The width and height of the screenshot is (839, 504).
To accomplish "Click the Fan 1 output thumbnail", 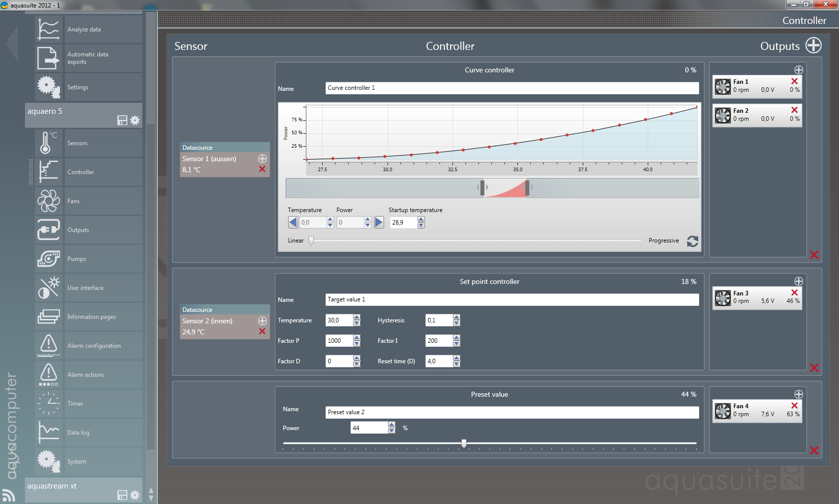I will point(723,86).
